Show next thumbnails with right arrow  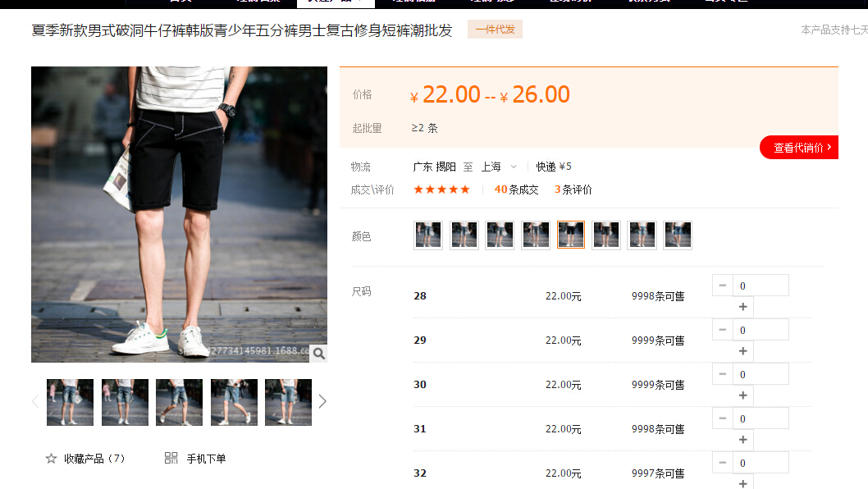coord(322,401)
